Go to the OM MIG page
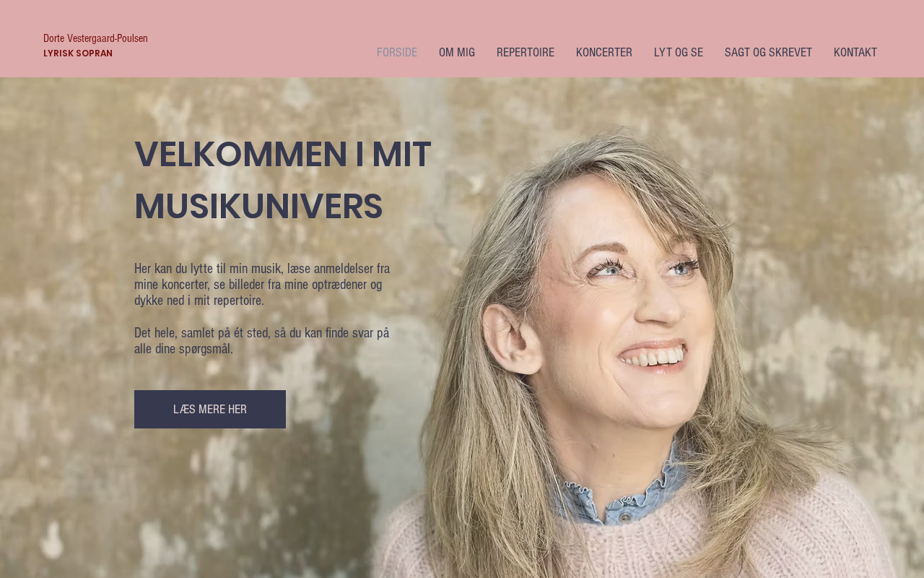The image size is (924, 578). pyautogui.click(x=457, y=53)
